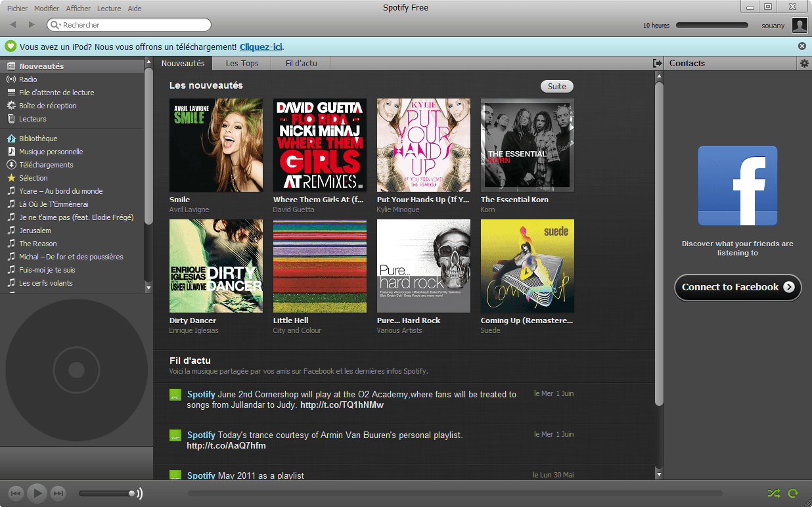Click the green heart icon in banner
The height and width of the screenshot is (507, 812).
coord(11,46)
